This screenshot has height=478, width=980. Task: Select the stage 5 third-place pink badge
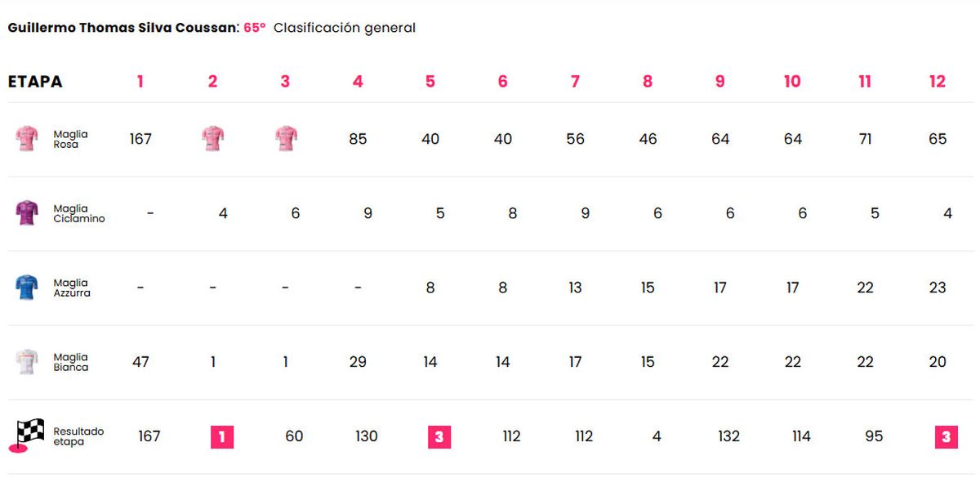point(439,437)
